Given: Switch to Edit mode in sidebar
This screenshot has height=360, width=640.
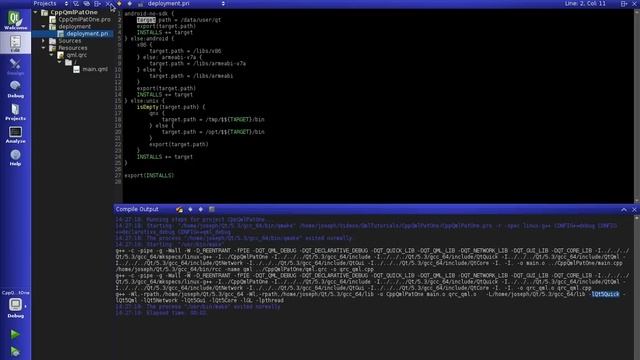Looking at the screenshot, I should (x=15, y=43).
